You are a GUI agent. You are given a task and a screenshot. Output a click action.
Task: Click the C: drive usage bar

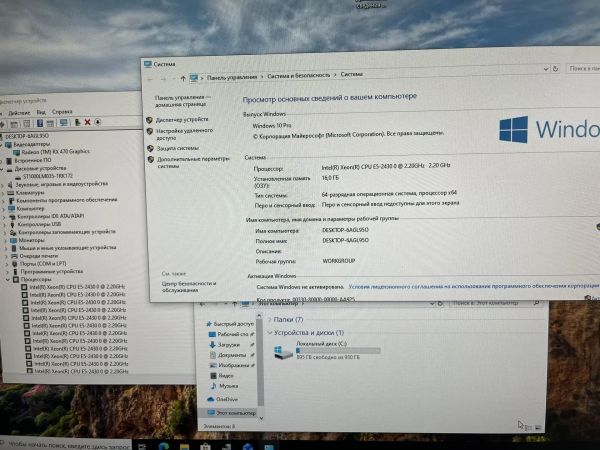click(338, 351)
